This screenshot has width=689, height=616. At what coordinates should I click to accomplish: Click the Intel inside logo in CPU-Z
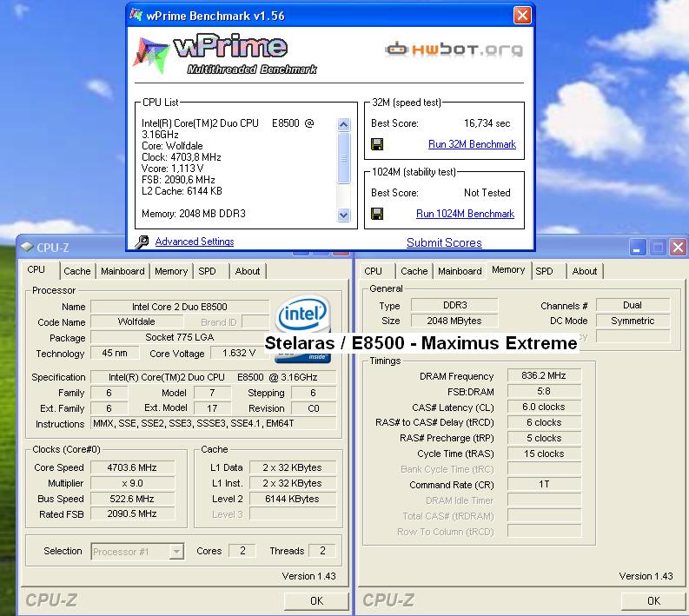pyautogui.click(x=302, y=328)
